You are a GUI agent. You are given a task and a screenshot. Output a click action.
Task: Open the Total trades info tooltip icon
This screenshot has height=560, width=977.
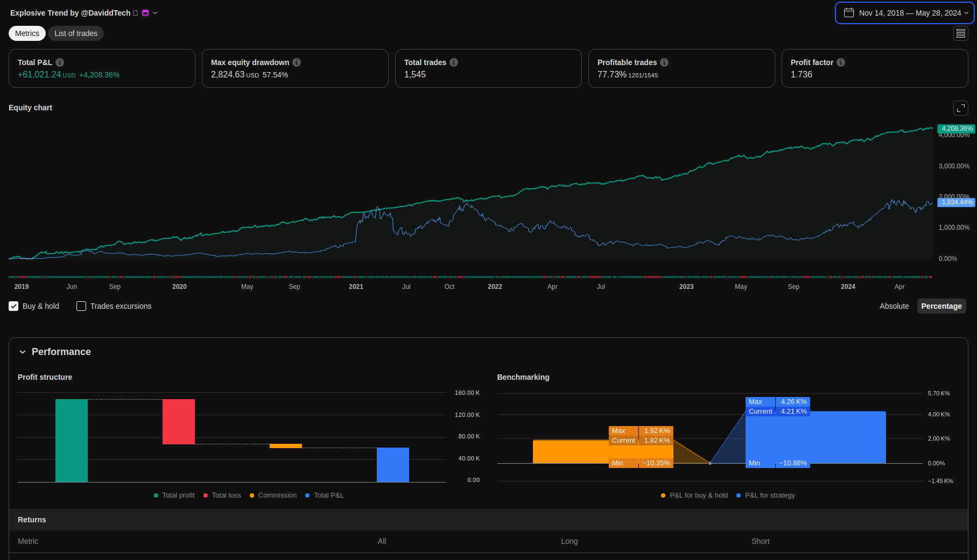pos(454,62)
